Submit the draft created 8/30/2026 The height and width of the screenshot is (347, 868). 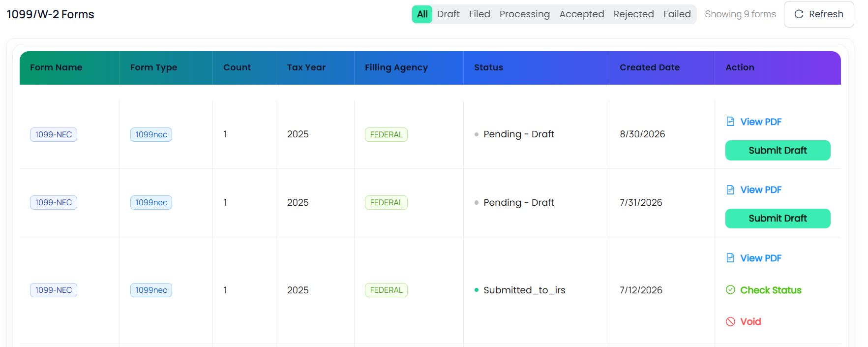pos(778,150)
